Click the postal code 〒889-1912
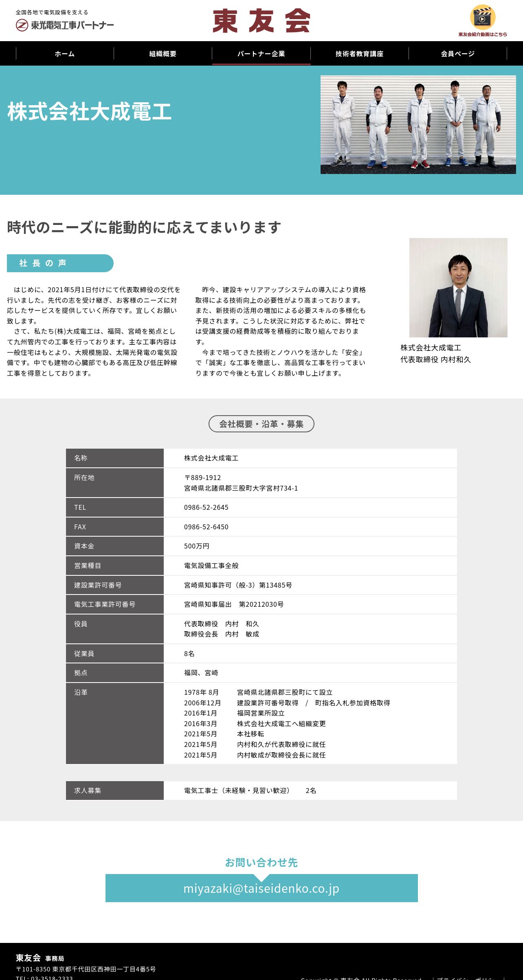This screenshot has height=980, width=523. click(202, 478)
